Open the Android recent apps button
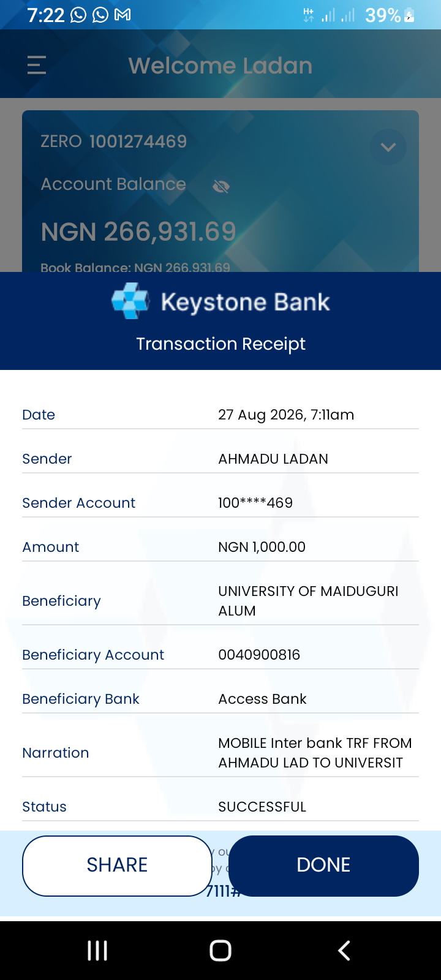Image resolution: width=441 pixels, height=980 pixels. coord(97,951)
